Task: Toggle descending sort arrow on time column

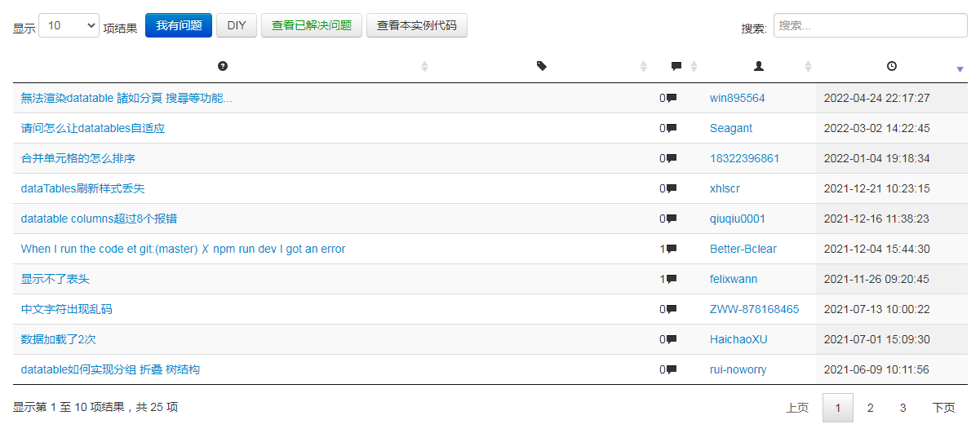Action: point(960,70)
